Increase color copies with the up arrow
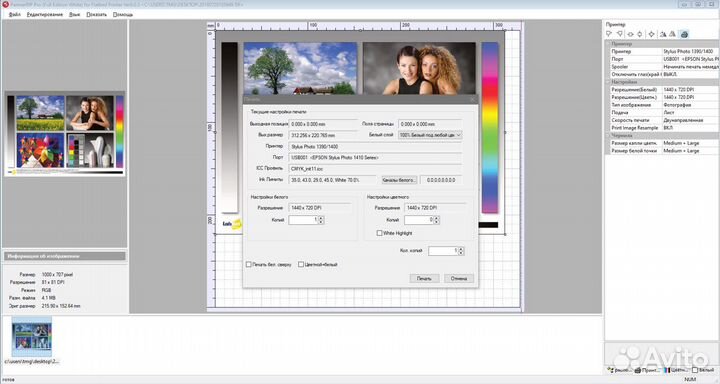Screen dimensions: 720x384 click(437, 219)
